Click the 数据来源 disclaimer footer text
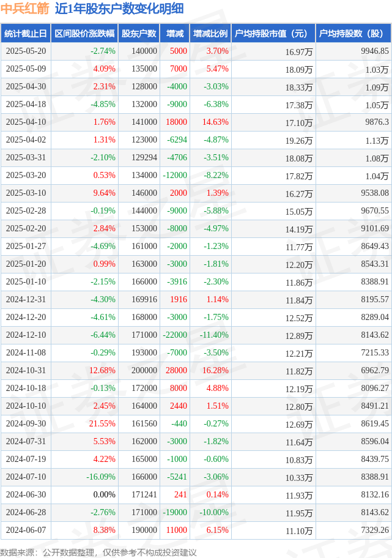Image resolution: width=392 pixels, height=558 pixels. click(98, 552)
